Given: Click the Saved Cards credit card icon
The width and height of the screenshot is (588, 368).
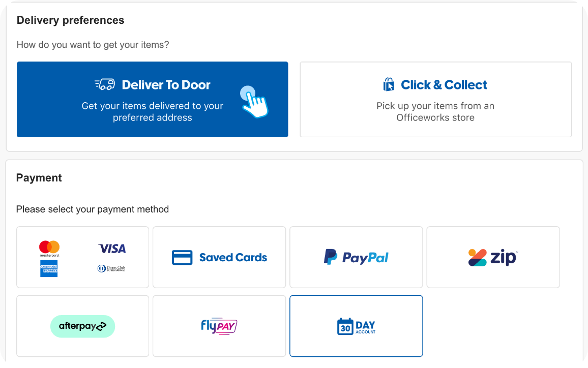Looking at the screenshot, I should tap(182, 258).
